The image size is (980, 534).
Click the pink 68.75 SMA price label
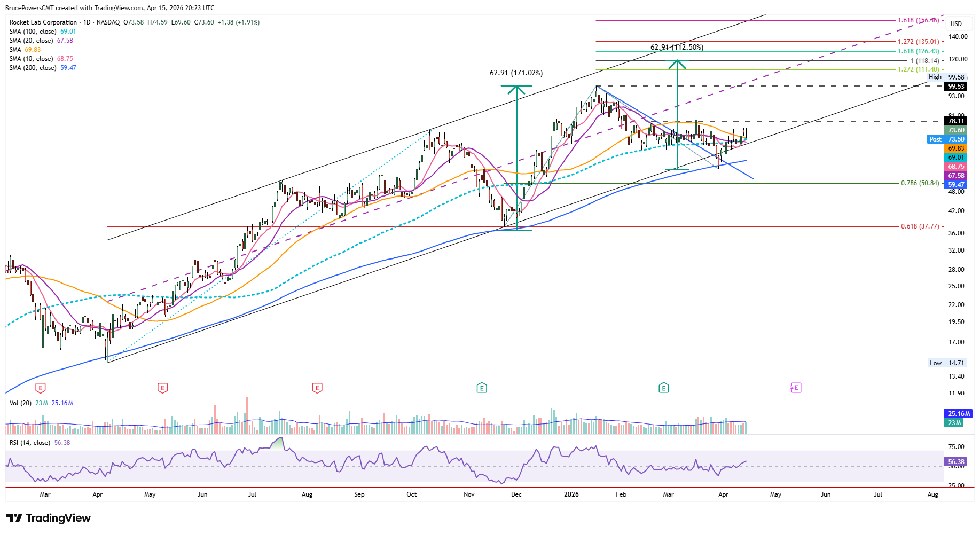[x=956, y=167]
